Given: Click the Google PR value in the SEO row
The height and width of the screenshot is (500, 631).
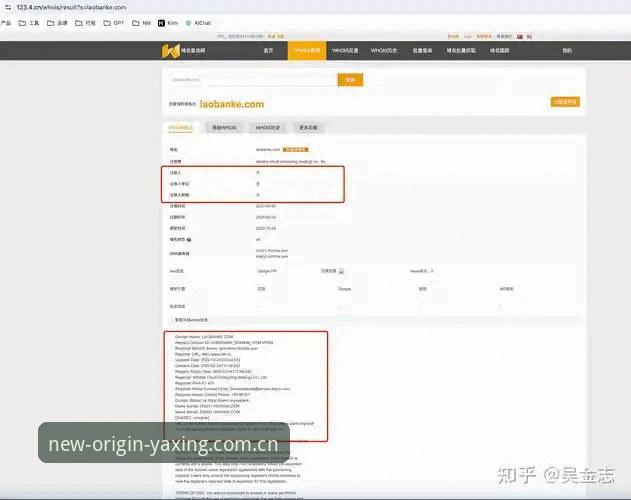Looking at the screenshot, I should coord(267,271).
